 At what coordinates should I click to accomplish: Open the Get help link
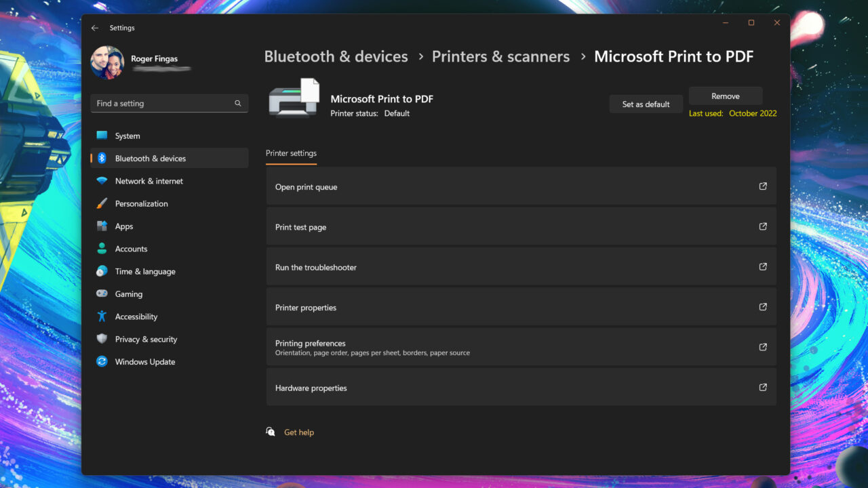(x=299, y=432)
